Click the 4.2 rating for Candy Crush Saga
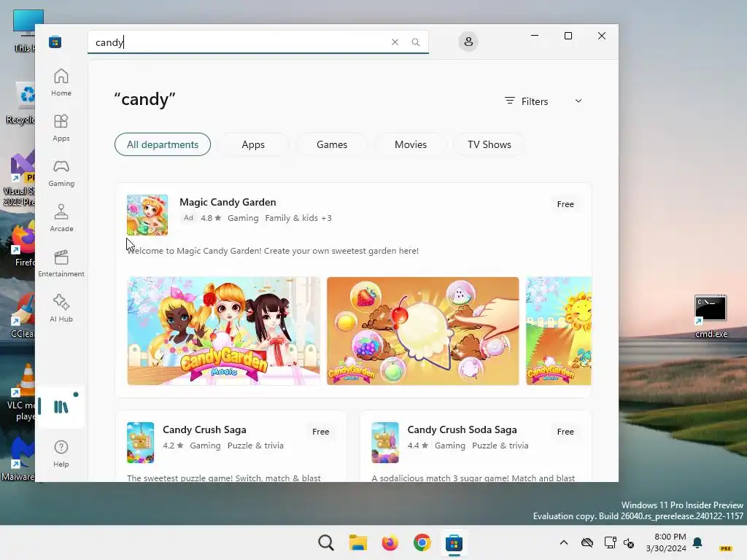Viewport: 747px width, 560px height. tap(174, 446)
